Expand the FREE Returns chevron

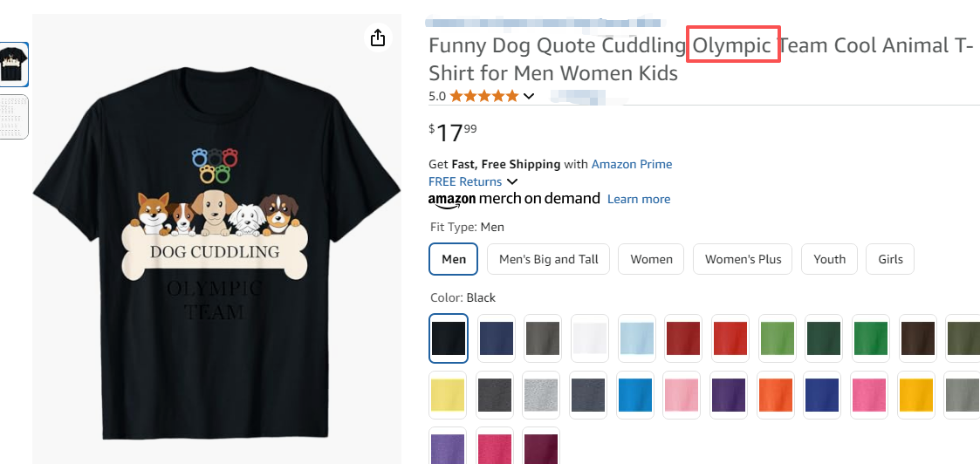tap(512, 181)
